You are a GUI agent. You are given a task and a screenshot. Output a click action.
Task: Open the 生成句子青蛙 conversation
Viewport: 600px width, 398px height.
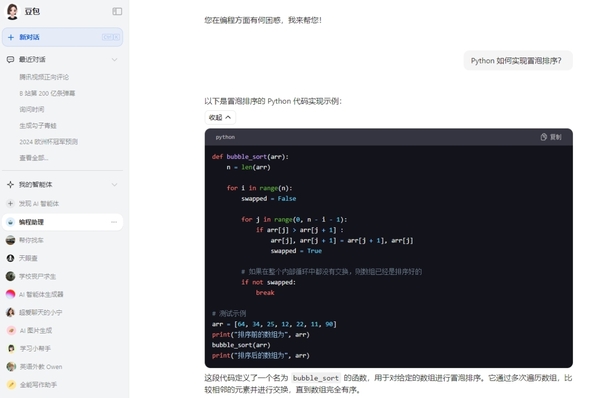pos(38,126)
